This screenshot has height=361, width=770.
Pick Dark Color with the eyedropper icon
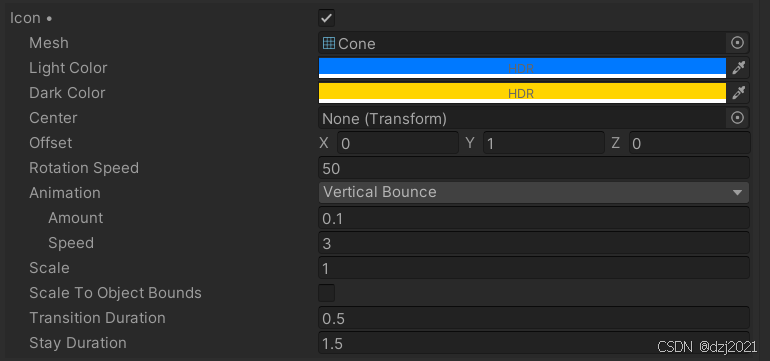(738, 93)
